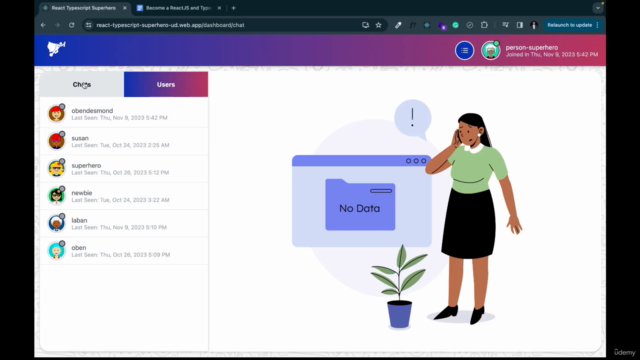Screen dimensions: 640x360
Task: Open the Chrome three-dot menu
Action: click(598, 25)
